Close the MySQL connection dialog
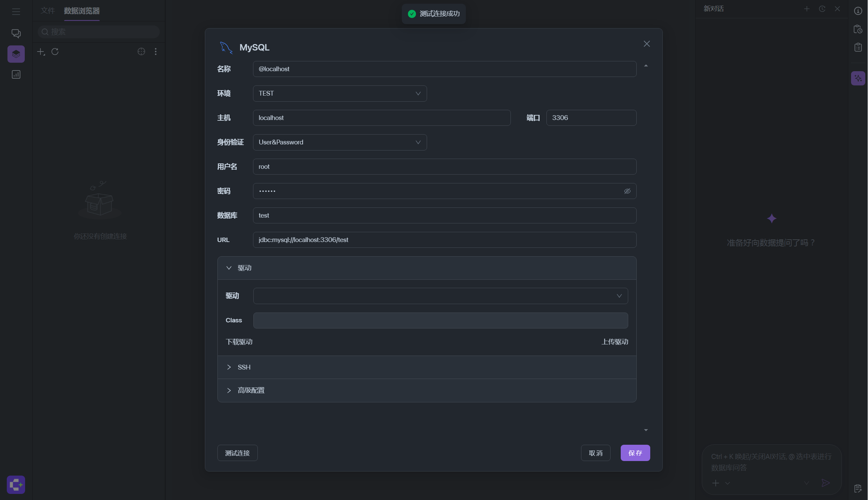Viewport: 868px width, 500px height. [647, 44]
